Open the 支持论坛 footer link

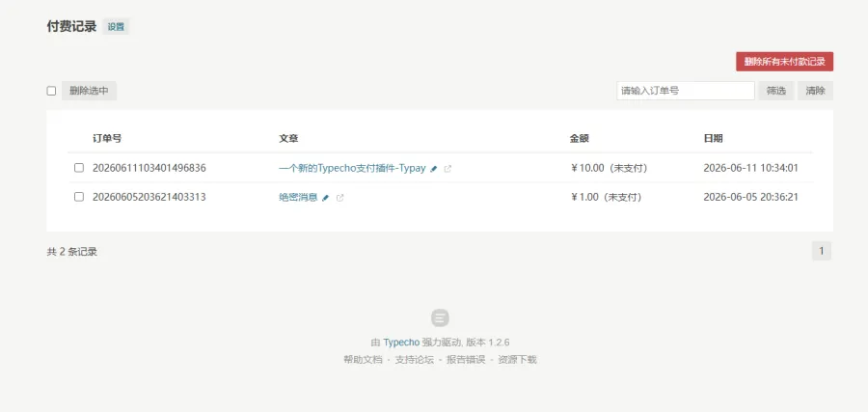coord(415,359)
